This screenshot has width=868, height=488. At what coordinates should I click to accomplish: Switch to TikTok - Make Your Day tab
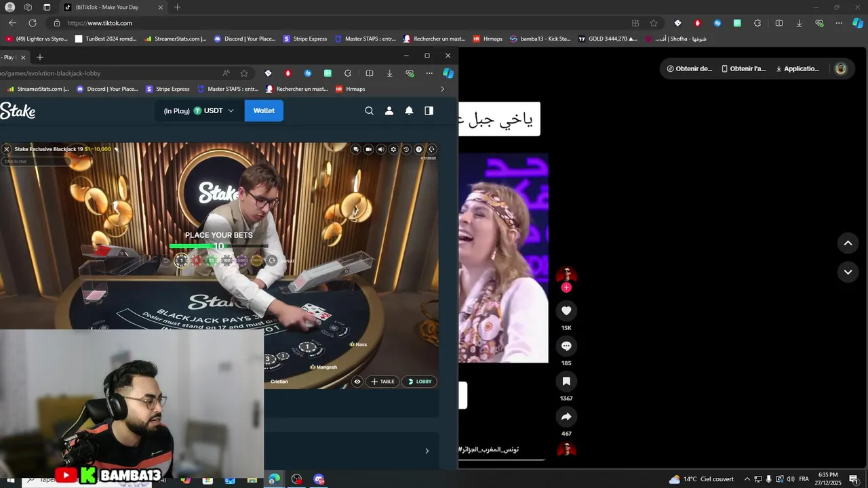coord(113,7)
